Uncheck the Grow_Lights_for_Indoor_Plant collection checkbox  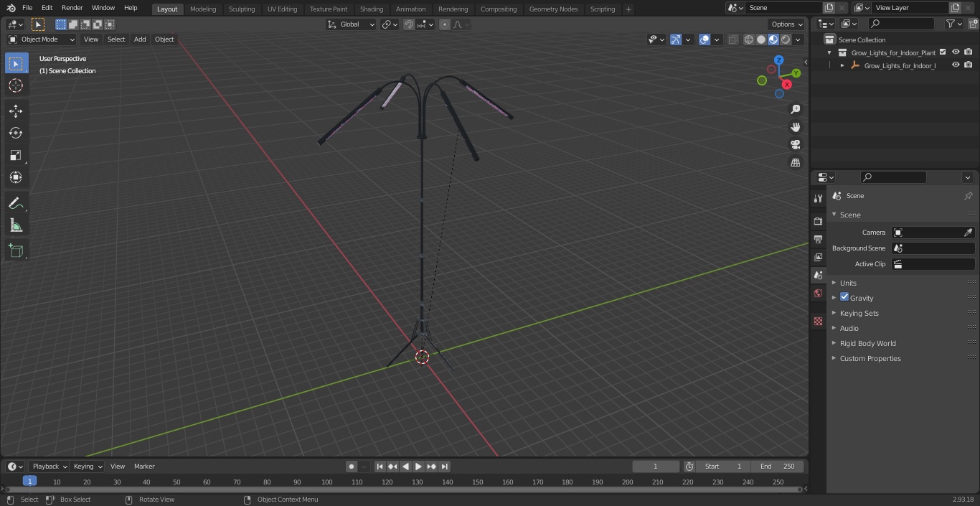click(943, 52)
